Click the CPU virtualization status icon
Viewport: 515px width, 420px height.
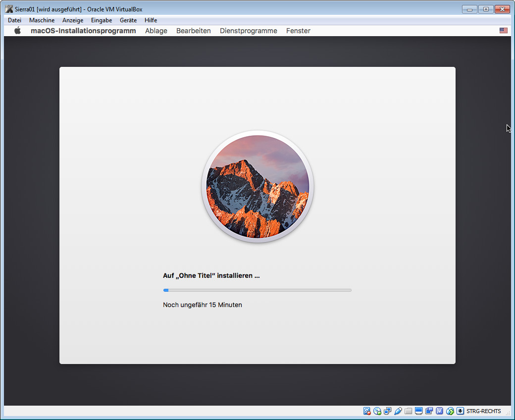coord(440,411)
